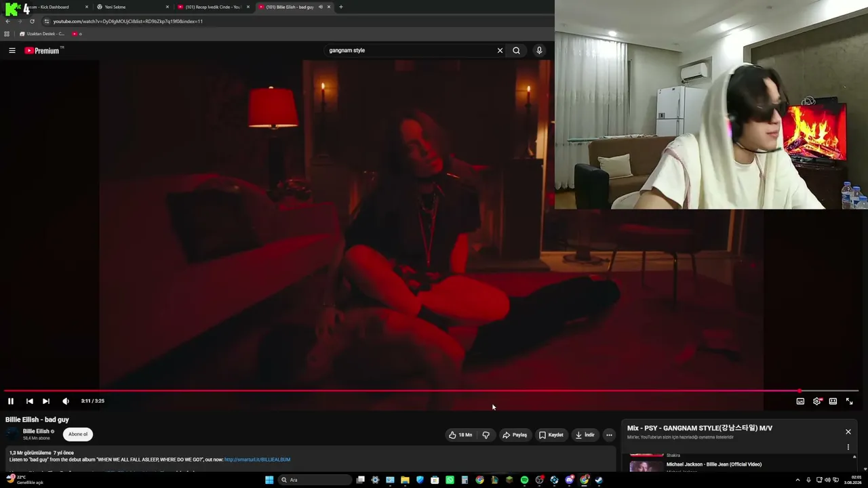Viewport: 868px width, 488px height.
Task: Open Steam from the taskbar
Action: (599, 480)
